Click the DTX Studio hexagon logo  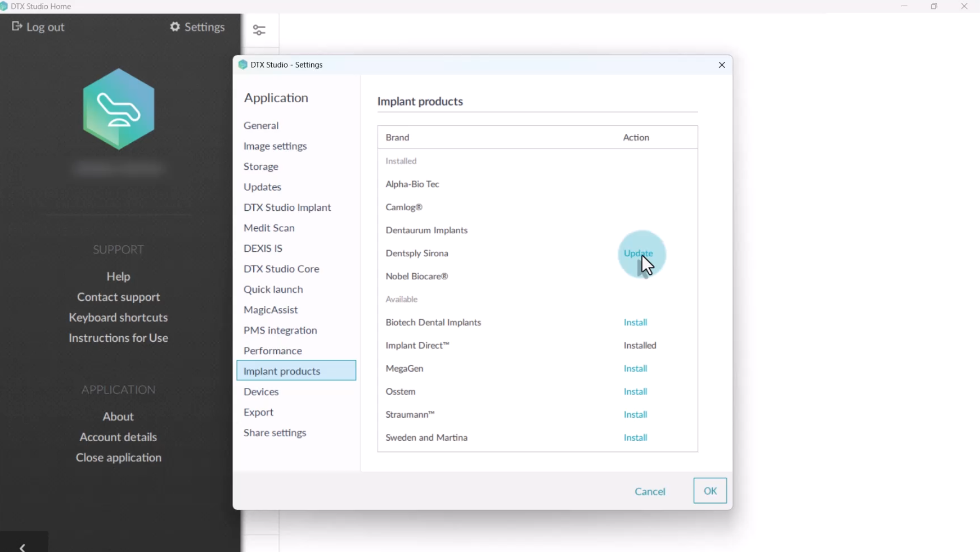coord(119,109)
